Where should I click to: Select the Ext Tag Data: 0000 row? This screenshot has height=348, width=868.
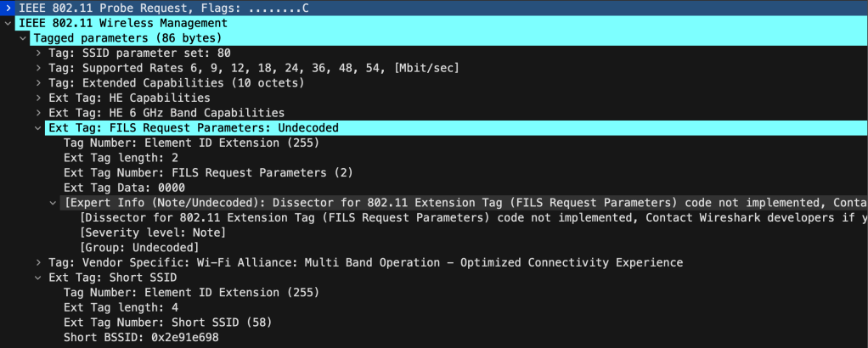[124, 188]
